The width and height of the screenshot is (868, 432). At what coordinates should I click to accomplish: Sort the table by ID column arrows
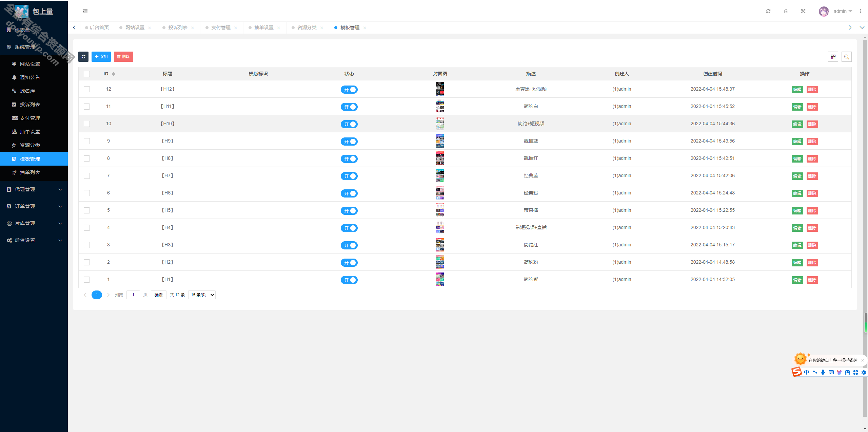(x=114, y=74)
